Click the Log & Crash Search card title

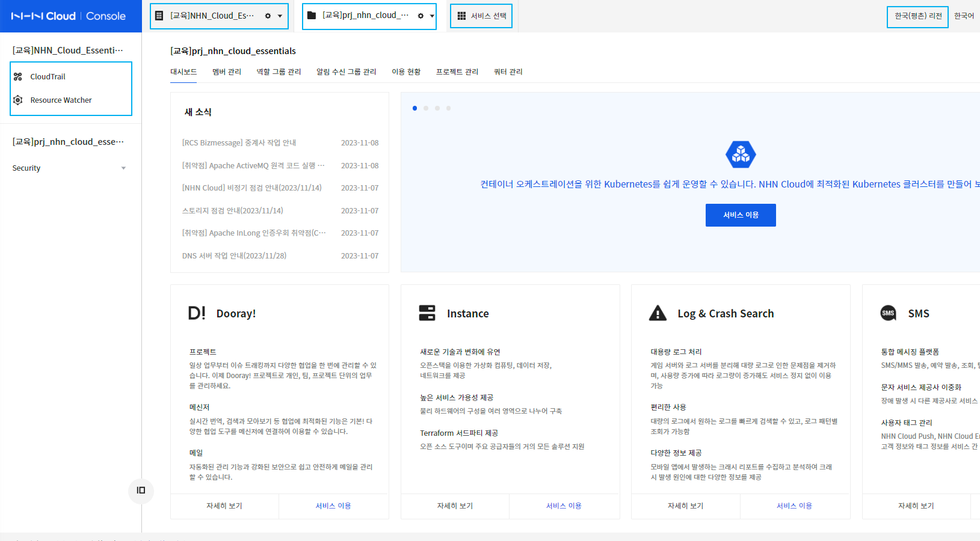726,314
